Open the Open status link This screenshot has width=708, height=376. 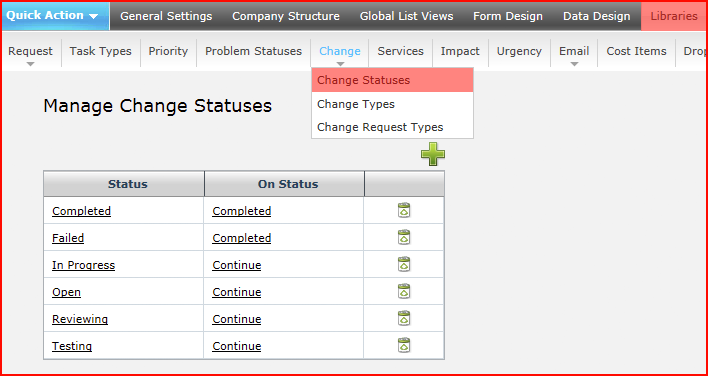[x=66, y=292]
